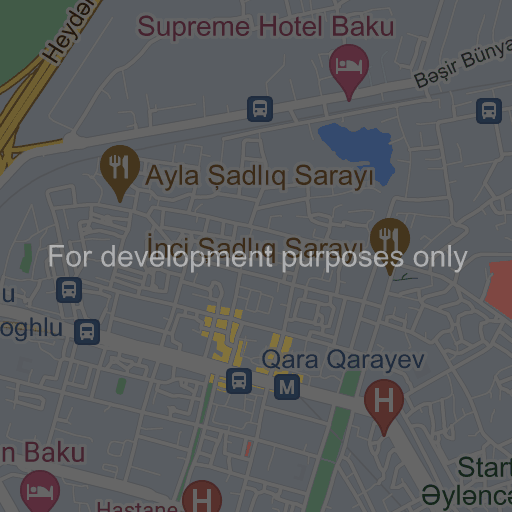
Task: Select the bus stop icon beside metro station
Action: click(x=239, y=381)
